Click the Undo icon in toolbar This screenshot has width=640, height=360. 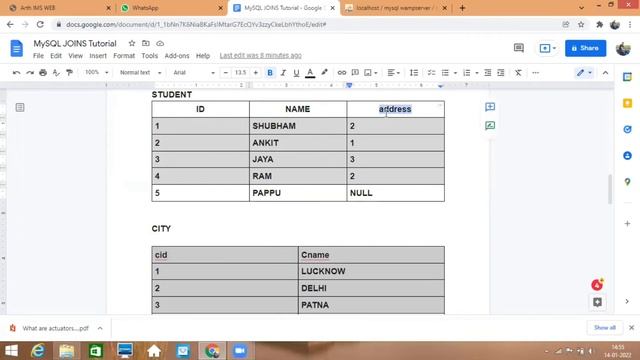coord(17,73)
